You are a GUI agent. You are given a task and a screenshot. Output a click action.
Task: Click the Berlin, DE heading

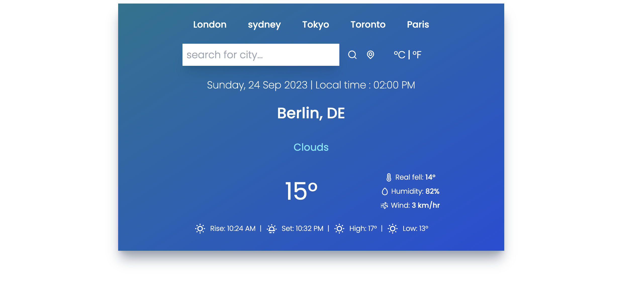click(x=311, y=113)
